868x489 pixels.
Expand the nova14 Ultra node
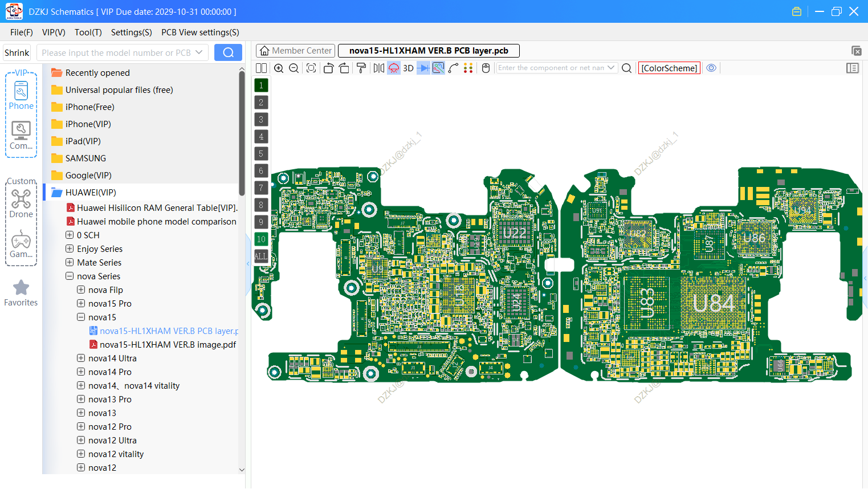click(81, 358)
